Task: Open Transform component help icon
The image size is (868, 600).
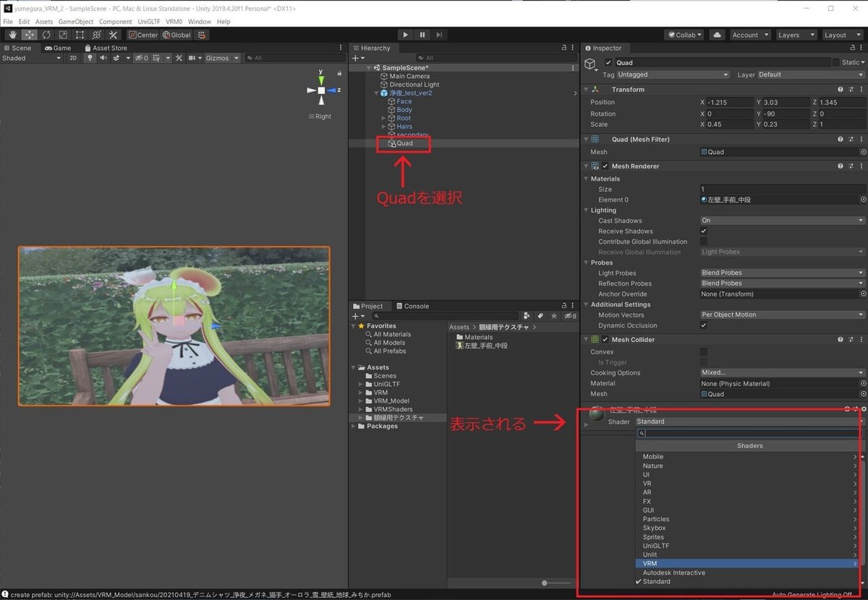Action: click(x=841, y=90)
